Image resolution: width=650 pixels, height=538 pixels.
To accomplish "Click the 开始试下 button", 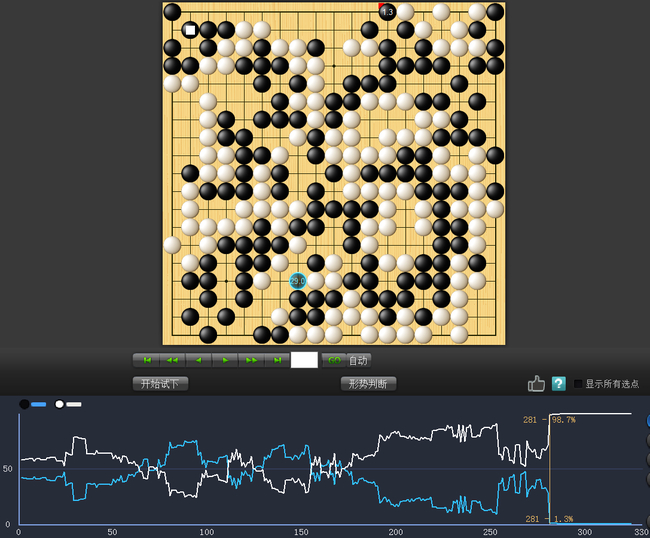I will coord(160,384).
